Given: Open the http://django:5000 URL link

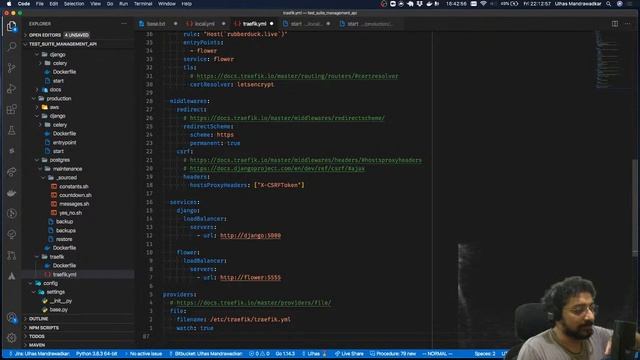Looking at the screenshot, I should (x=250, y=236).
